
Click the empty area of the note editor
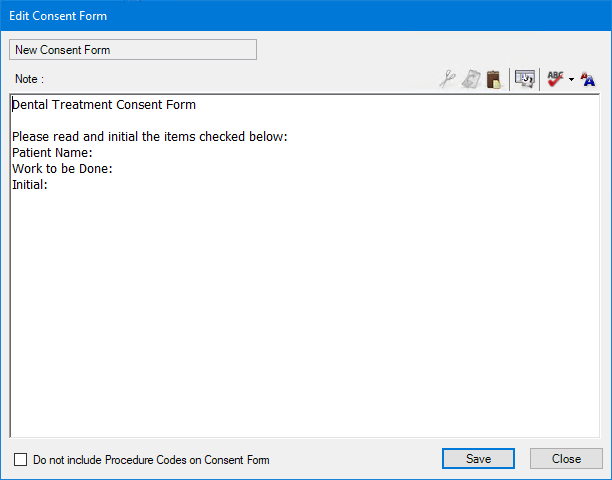pos(300,320)
